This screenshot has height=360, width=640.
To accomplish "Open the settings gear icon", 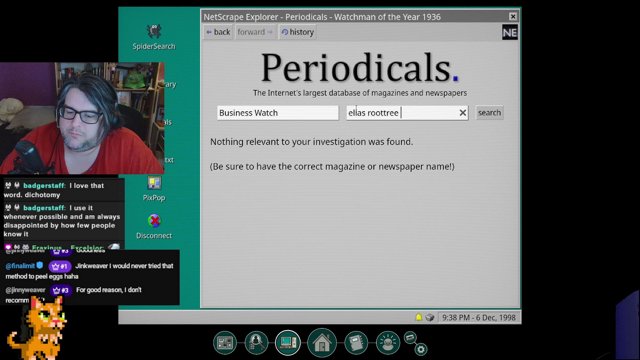I will (421, 349).
